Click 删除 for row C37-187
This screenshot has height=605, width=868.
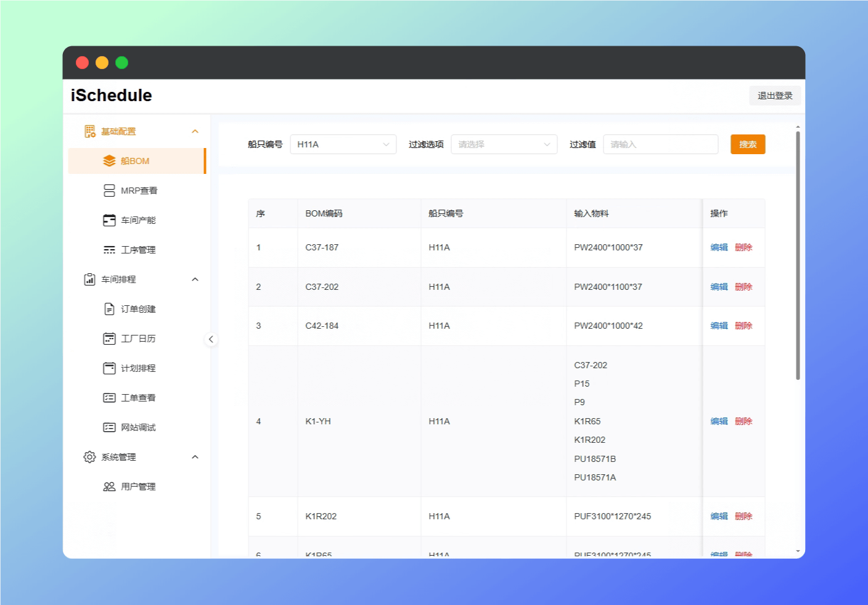coord(743,247)
